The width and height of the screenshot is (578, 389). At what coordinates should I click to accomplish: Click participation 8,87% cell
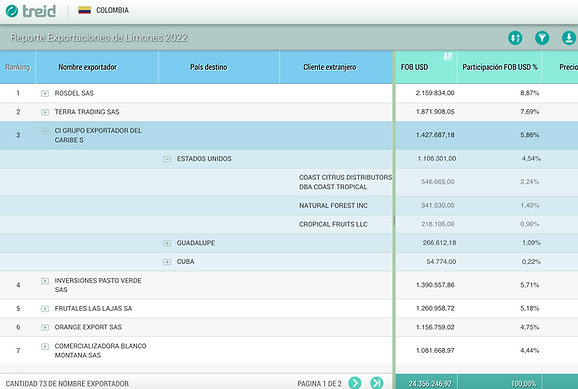(529, 93)
